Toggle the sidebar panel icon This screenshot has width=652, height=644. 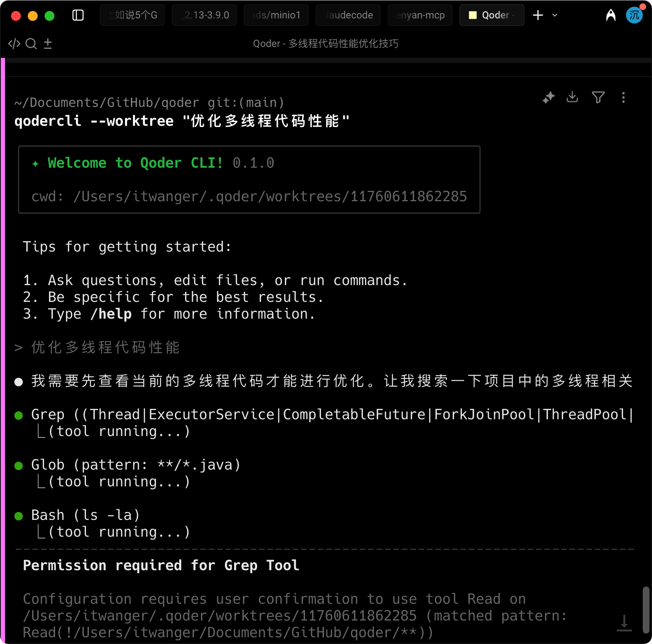coord(78,16)
